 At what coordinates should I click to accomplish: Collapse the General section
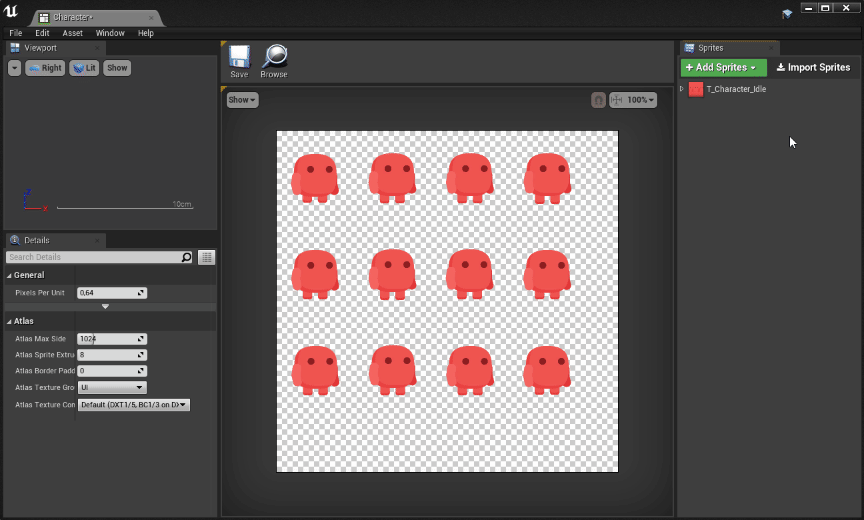coord(9,275)
